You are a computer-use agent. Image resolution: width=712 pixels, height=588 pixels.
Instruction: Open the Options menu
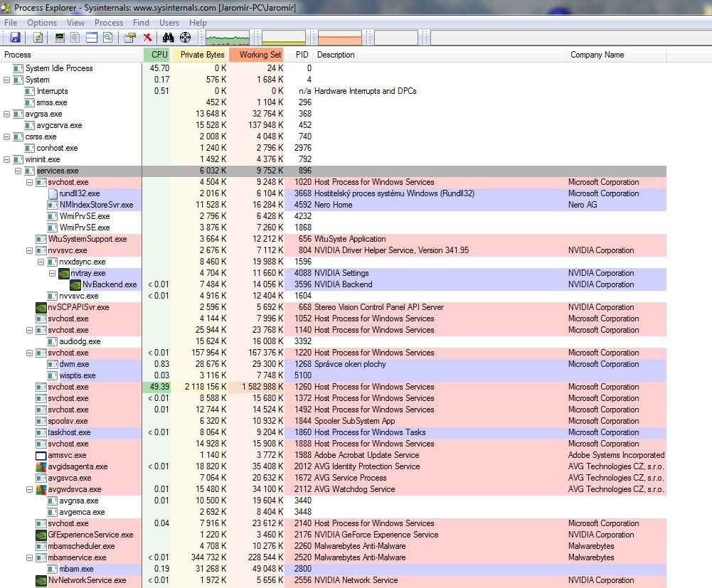(42, 23)
